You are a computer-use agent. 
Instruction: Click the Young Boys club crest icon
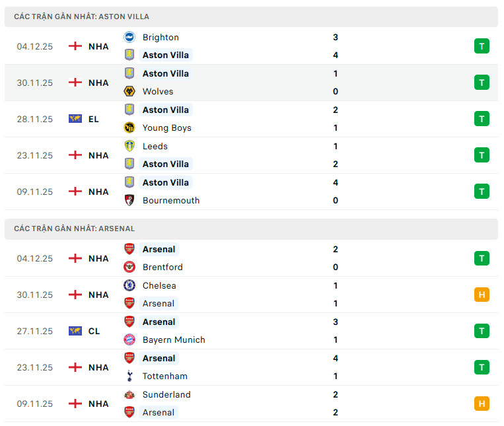click(129, 128)
